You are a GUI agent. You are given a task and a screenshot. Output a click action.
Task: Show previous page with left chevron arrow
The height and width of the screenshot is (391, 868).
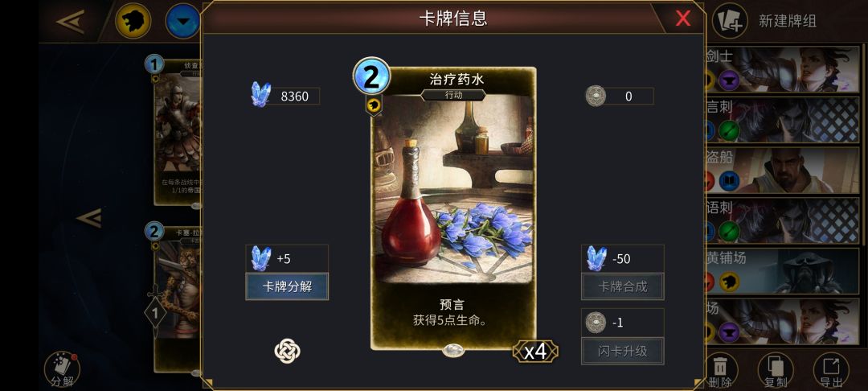(89, 218)
